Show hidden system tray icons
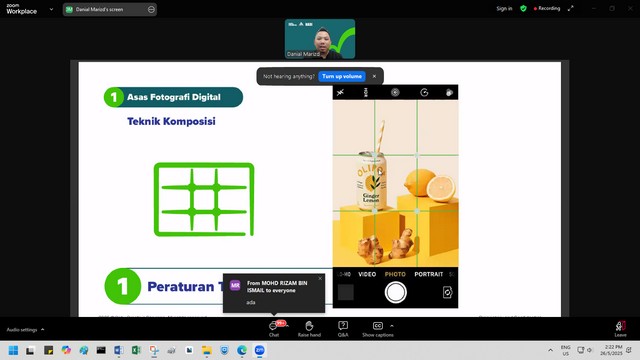The width and height of the screenshot is (640, 360). [x=550, y=350]
